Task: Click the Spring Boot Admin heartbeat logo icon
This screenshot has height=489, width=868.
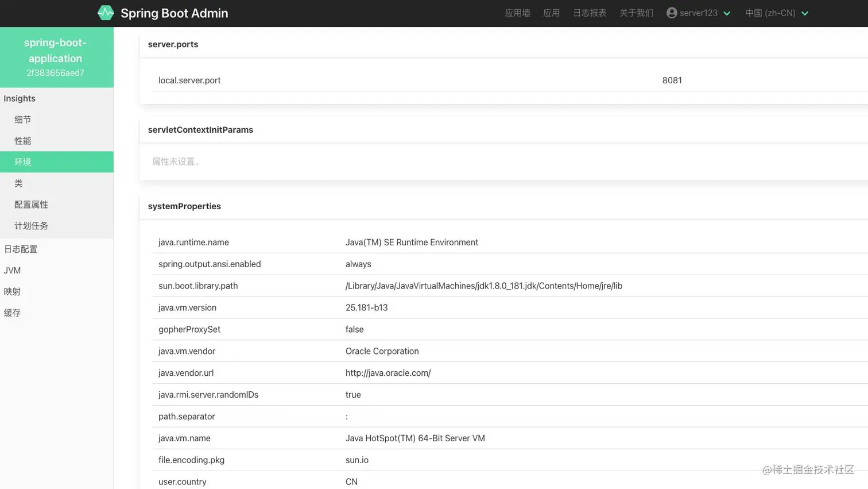Action: [x=106, y=13]
